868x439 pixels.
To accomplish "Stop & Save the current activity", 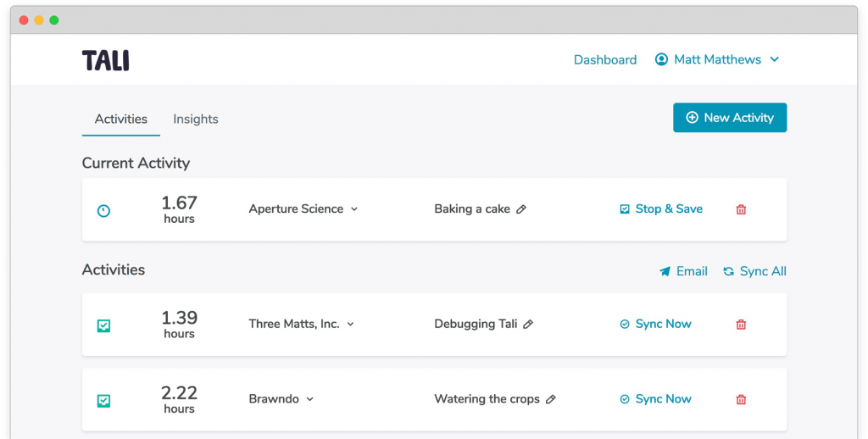I will (x=661, y=208).
